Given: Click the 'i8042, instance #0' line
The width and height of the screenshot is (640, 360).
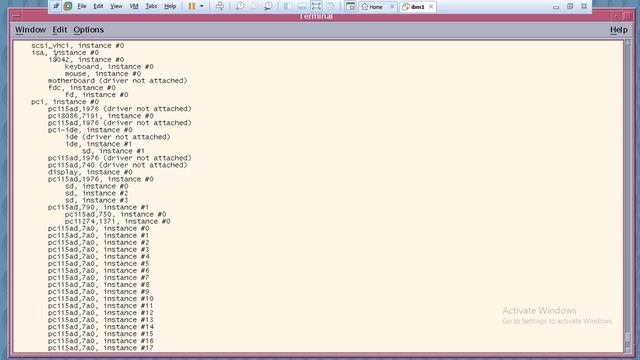Looking at the screenshot, I should 86,60.
